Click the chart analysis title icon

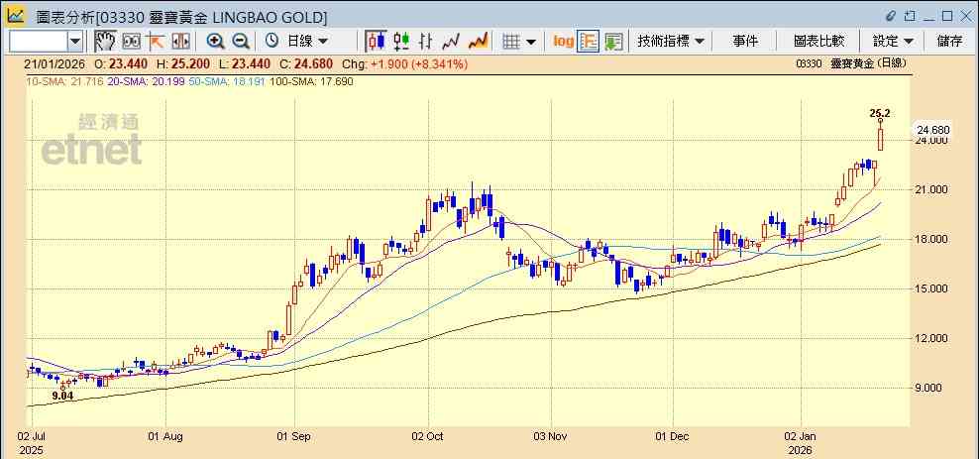click(16, 16)
